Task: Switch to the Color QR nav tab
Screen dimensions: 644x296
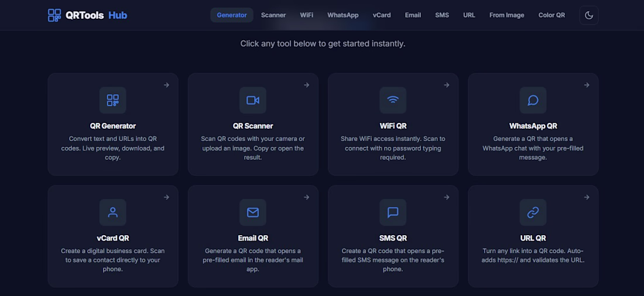Action: (551, 15)
